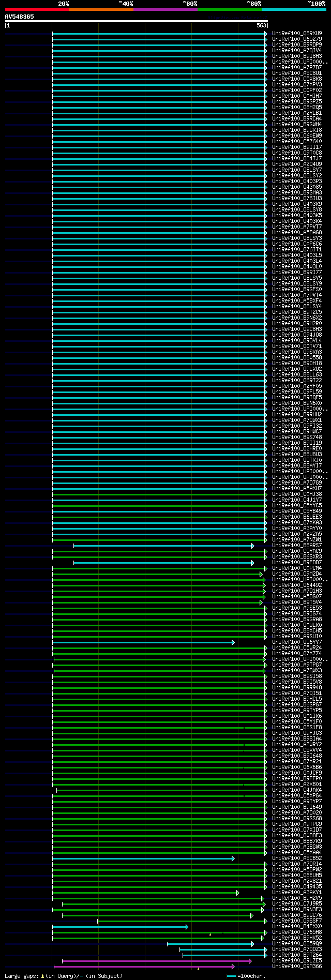This screenshot has width=331, height=980.
Task: Click the UniRef100_A5C8U1 label
Action: click(x=297, y=73)
